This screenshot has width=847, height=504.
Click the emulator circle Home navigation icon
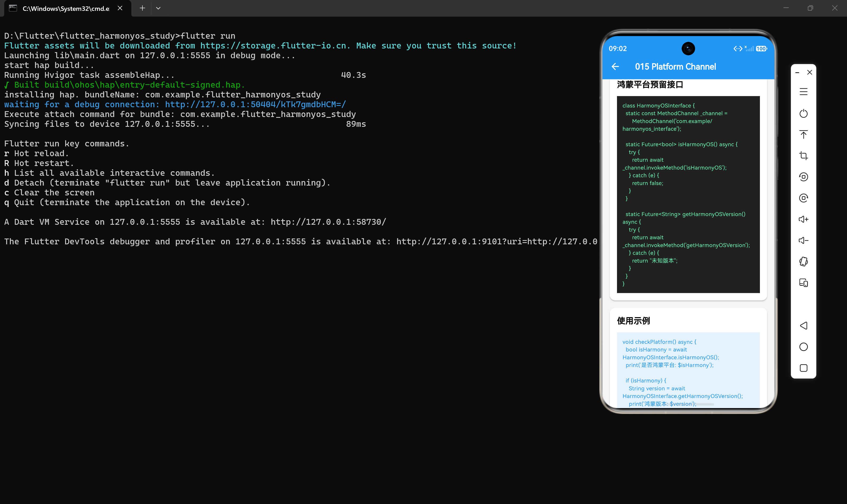[x=803, y=347]
